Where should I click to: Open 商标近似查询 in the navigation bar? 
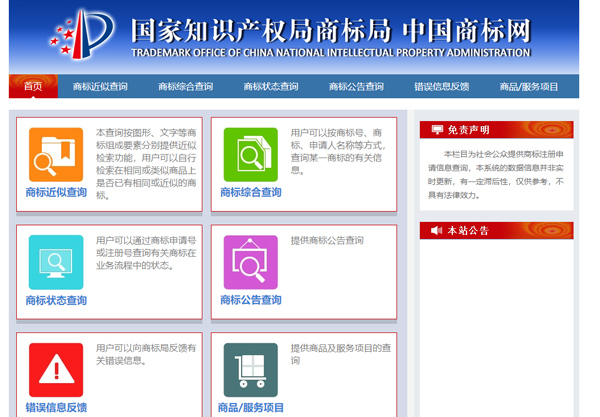pos(100,87)
